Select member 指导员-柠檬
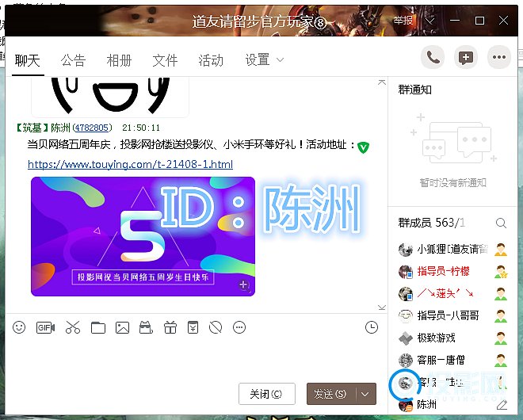This screenshot has width=523, height=420. 453,272
